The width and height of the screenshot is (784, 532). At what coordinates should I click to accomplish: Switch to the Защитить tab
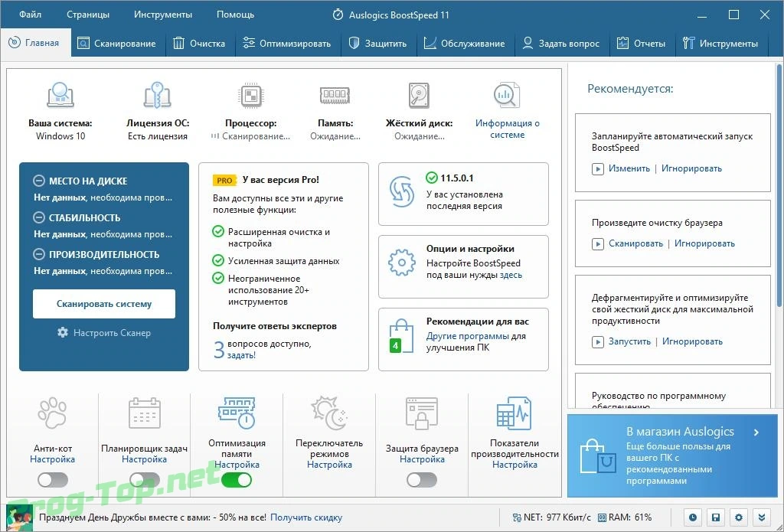point(377,44)
